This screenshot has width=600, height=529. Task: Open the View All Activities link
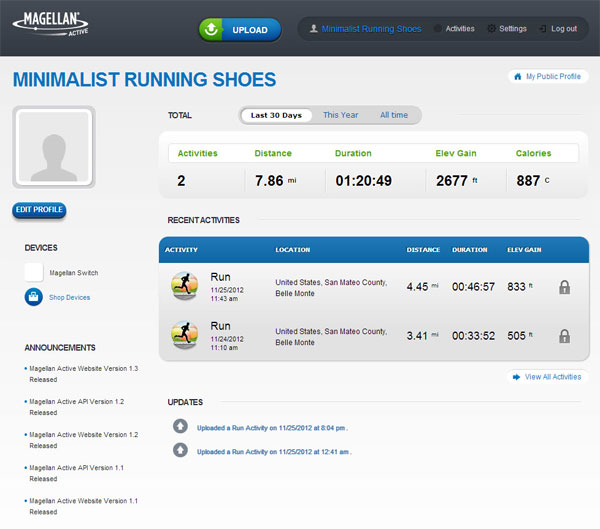tap(553, 377)
